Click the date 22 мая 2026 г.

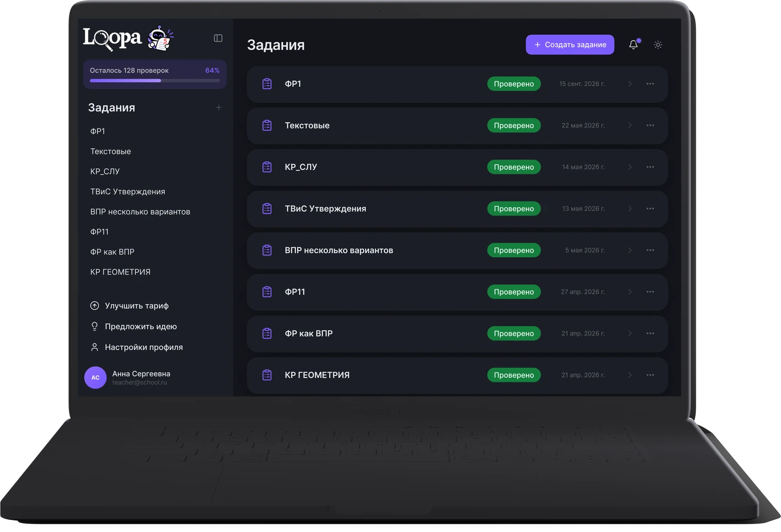[x=583, y=125]
